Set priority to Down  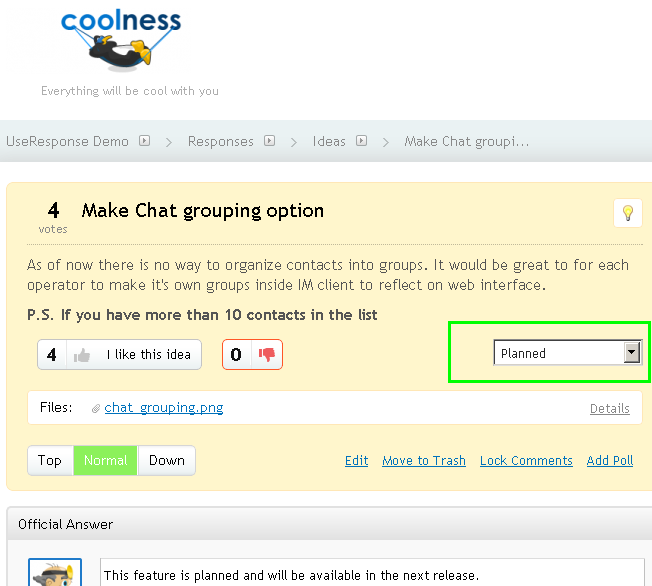pyautogui.click(x=167, y=460)
